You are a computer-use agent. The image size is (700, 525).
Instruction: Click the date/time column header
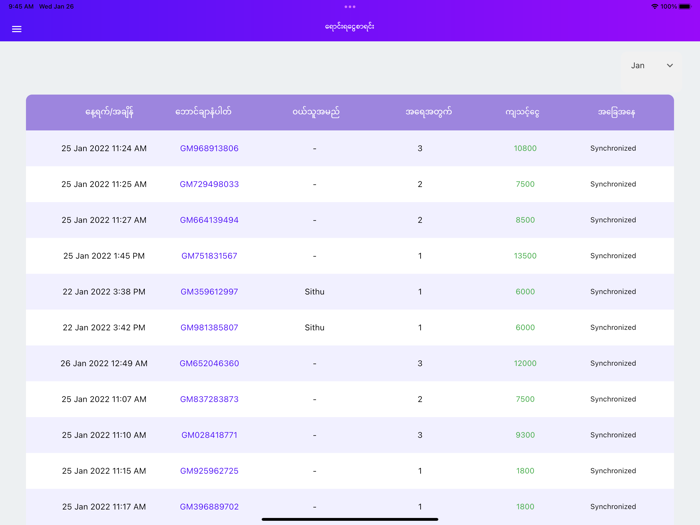(109, 112)
